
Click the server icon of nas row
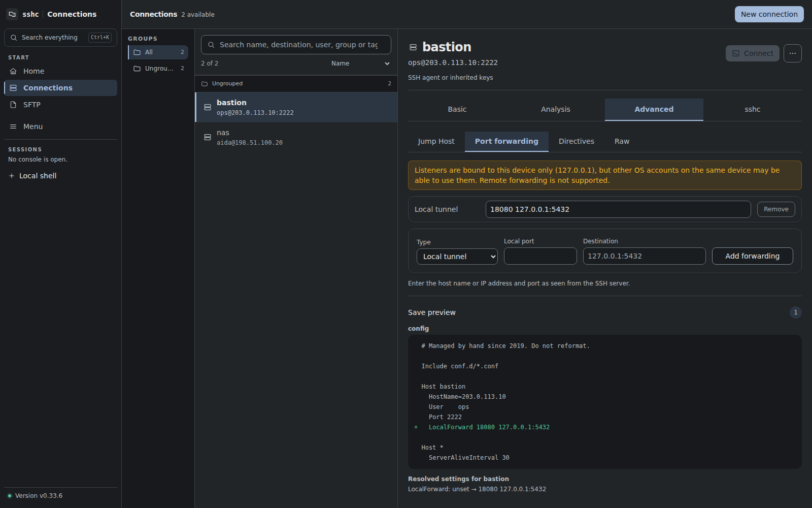208,137
